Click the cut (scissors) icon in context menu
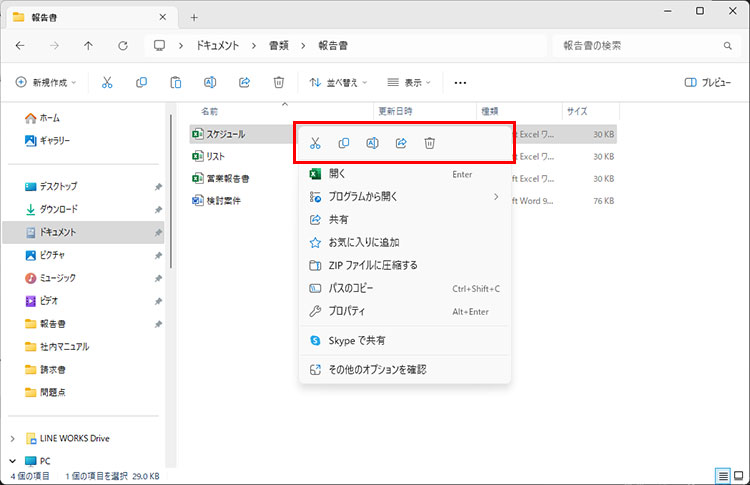750x485 pixels. [x=315, y=143]
